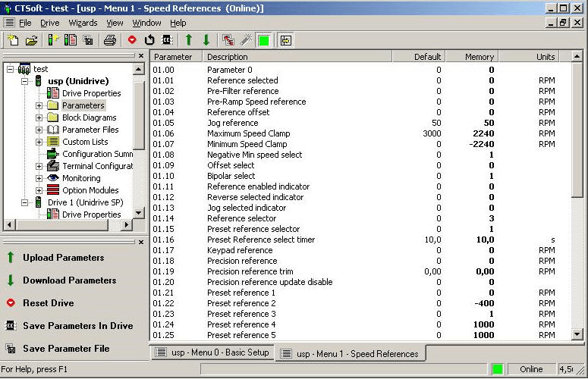This screenshot has width=588, height=379.
Task: Click parameter list scroll up arrow
Action: pos(577,57)
